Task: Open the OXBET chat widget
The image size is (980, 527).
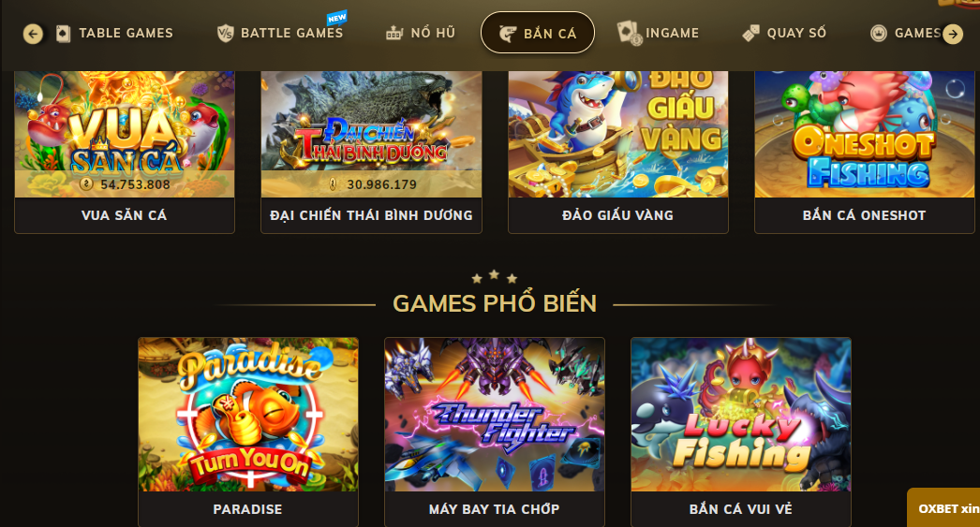Action: 943,507
